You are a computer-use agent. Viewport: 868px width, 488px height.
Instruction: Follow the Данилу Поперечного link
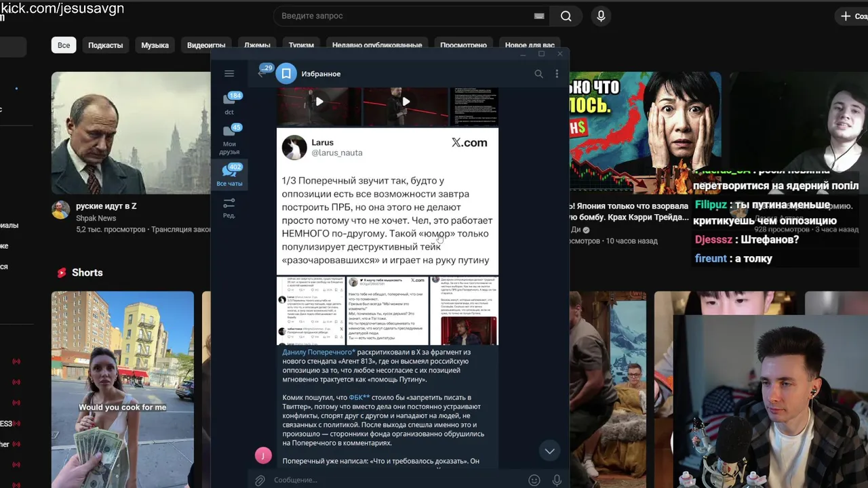[319, 352]
